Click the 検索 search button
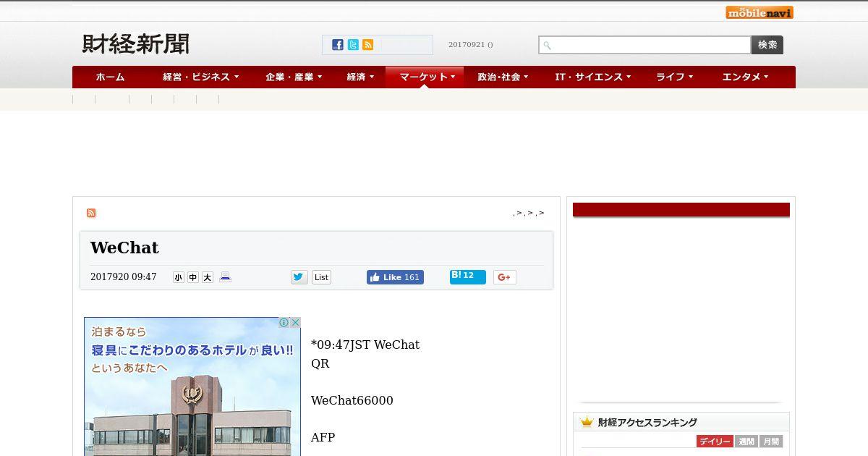The height and width of the screenshot is (456, 868). click(767, 45)
